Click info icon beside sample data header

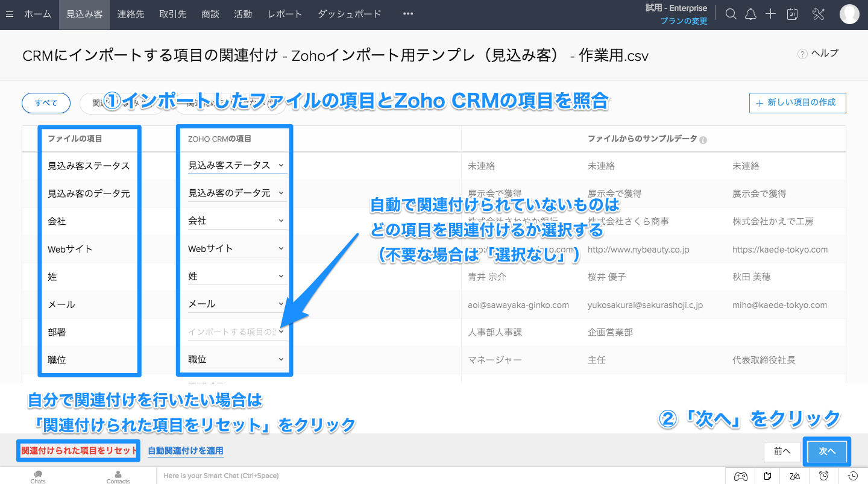703,140
